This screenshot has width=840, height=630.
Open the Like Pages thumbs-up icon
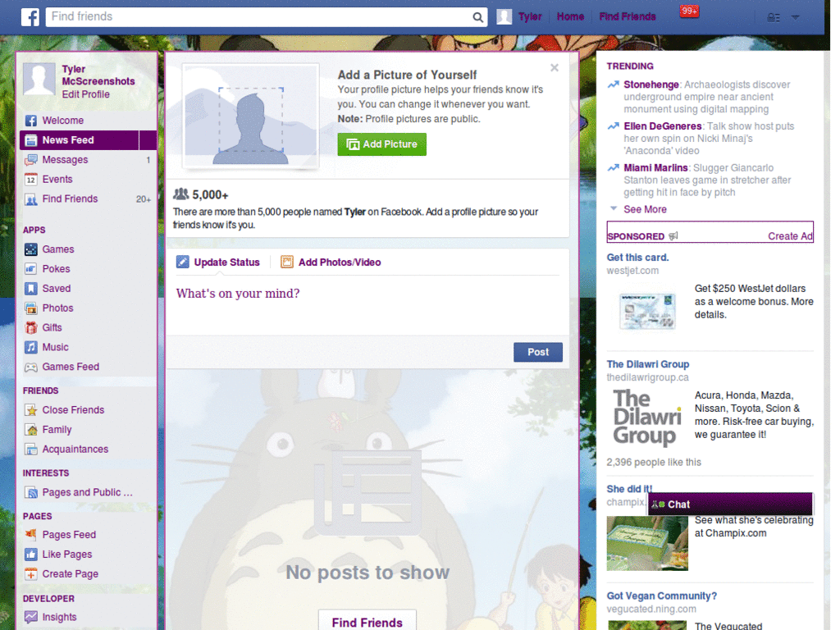[x=31, y=555]
